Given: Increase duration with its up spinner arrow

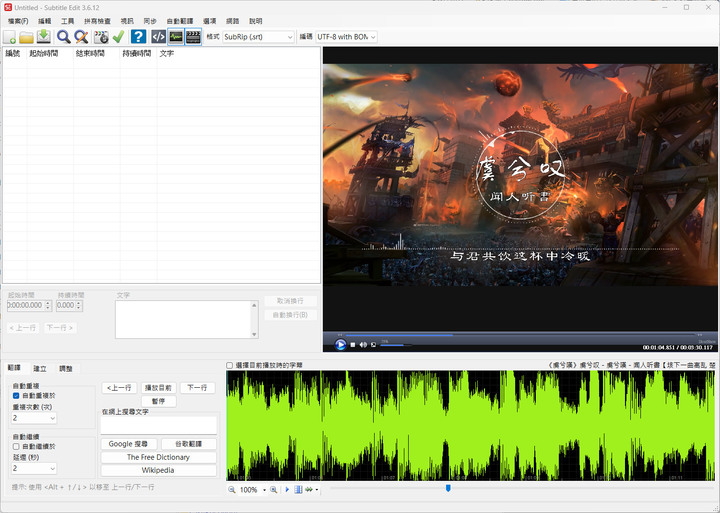Looking at the screenshot, I should (79, 303).
